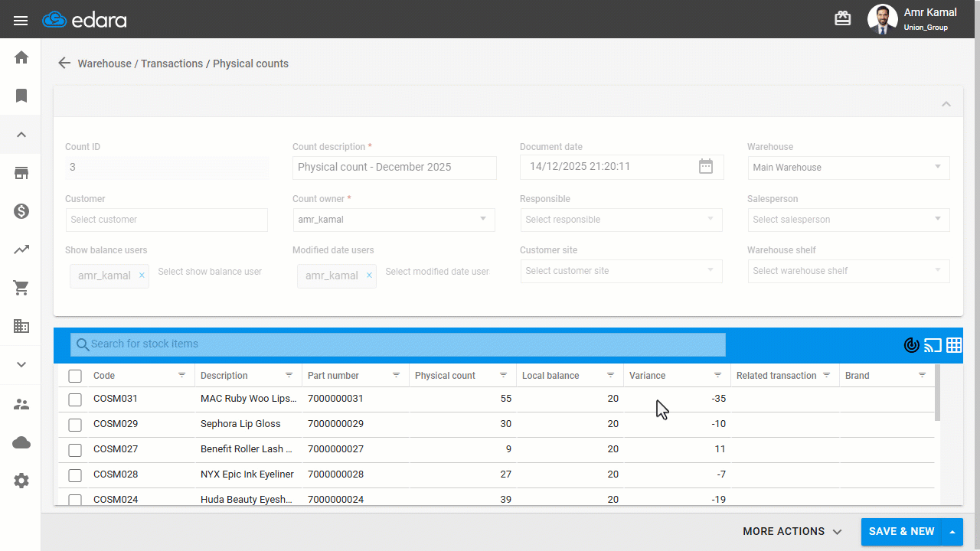The height and width of the screenshot is (551, 980).
Task: Open the Count owner dropdown
Action: pyautogui.click(x=394, y=220)
